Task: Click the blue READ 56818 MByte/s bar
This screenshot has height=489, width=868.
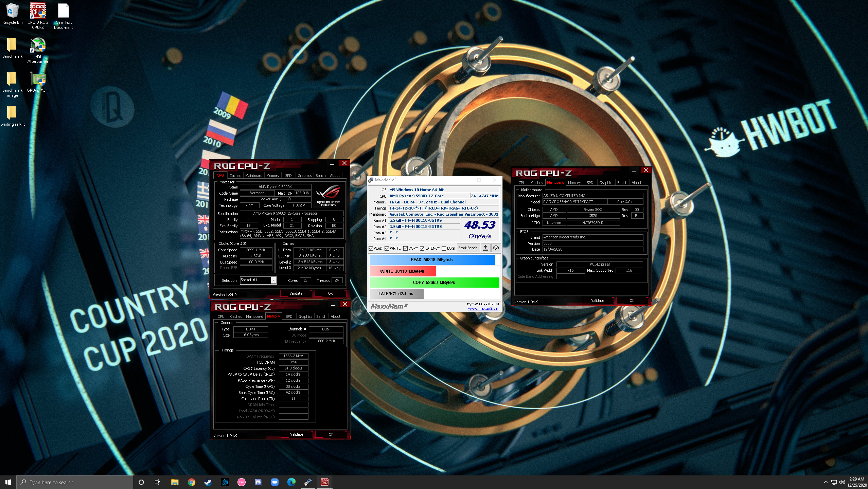Action: [432, 260]
